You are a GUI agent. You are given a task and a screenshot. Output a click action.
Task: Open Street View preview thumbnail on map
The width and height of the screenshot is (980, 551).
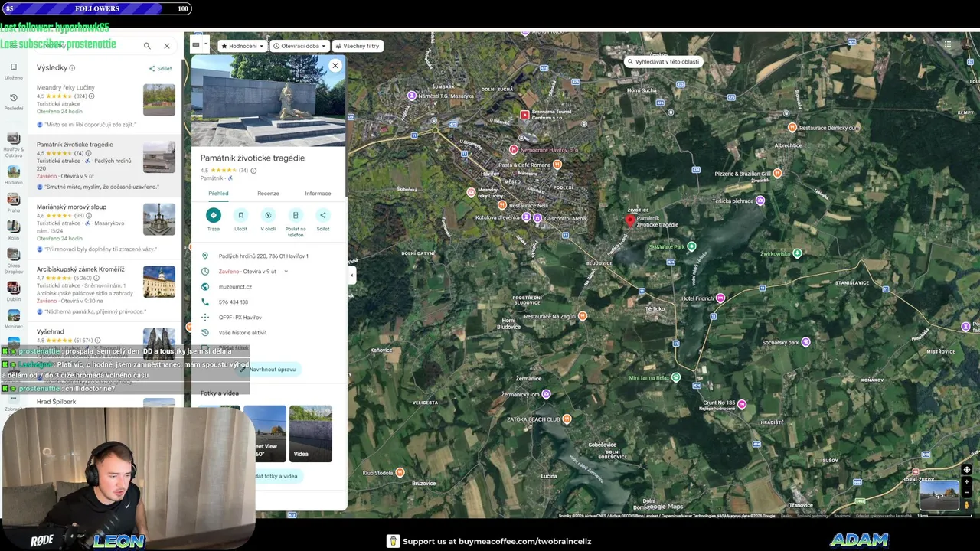click(939, 496)
